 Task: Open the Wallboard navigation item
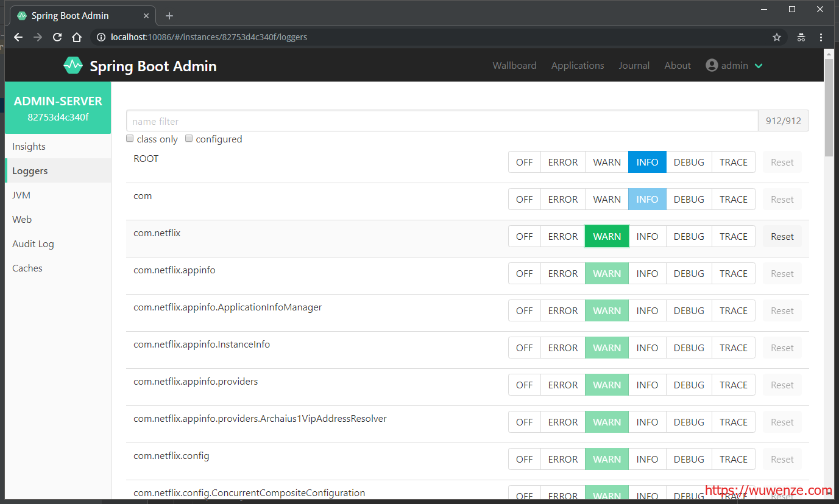tap(514, 65)
